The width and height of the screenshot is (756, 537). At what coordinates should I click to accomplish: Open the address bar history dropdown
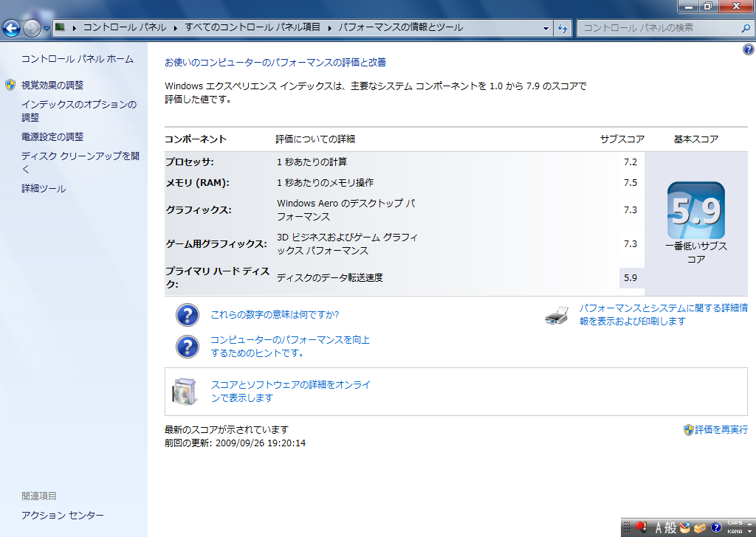pyautogui.click(x=546, y=28)
